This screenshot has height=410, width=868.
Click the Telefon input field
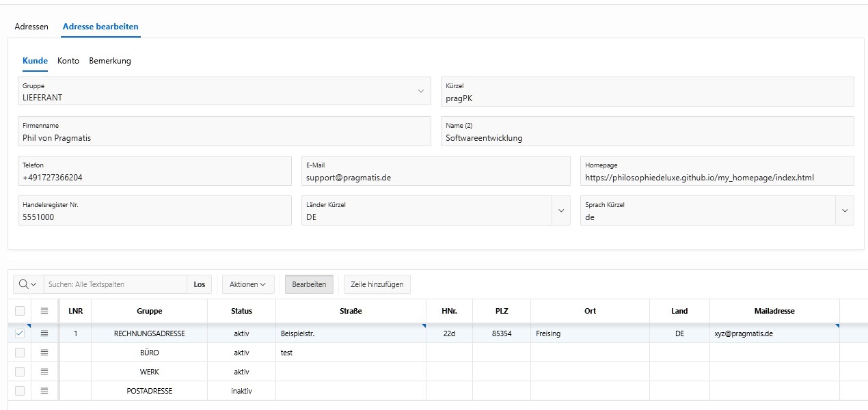pos(154,171)
